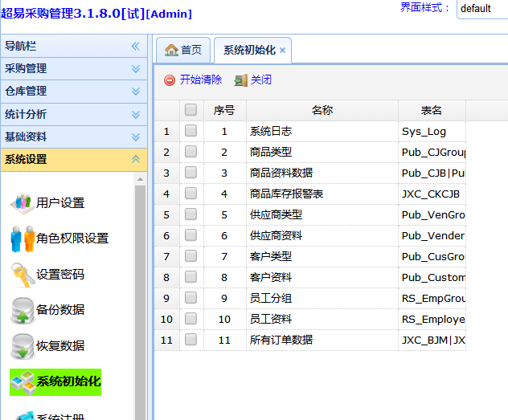Click the User Settings (用户设置) icon

tap(22, 202)
